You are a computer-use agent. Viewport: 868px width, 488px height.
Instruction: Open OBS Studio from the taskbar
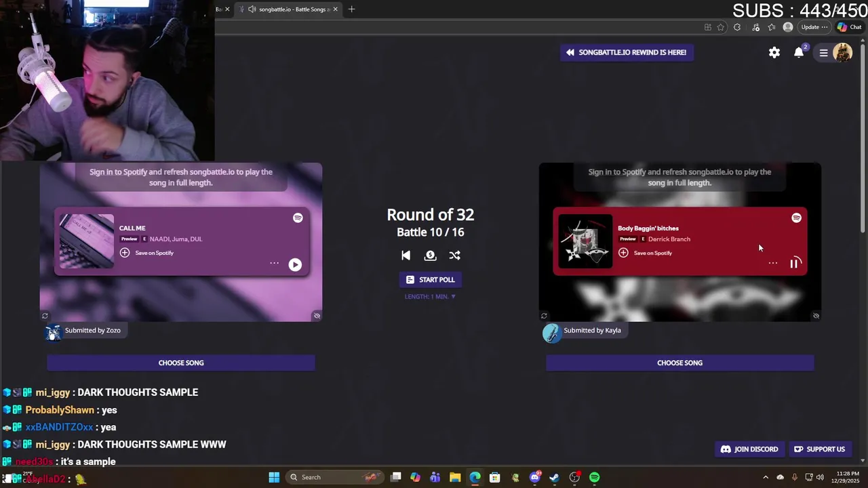point(574,477)
